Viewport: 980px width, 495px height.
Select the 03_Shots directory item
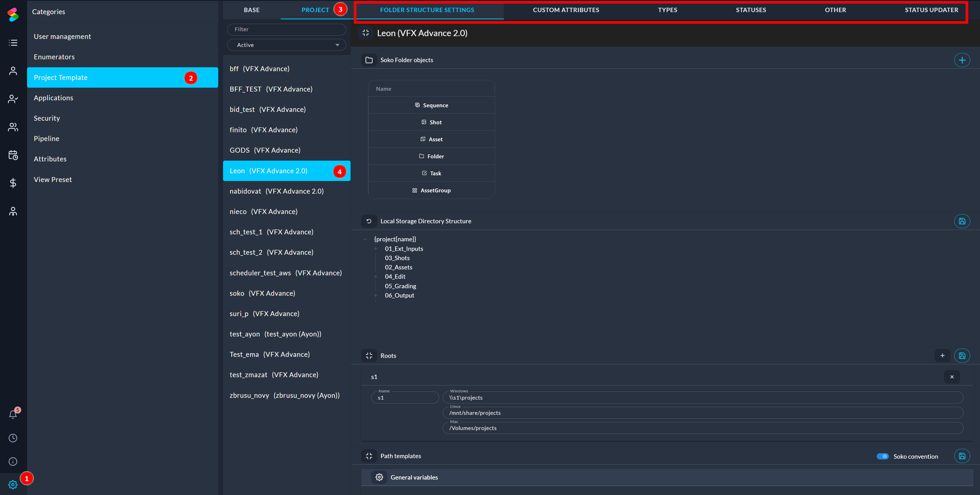tap(397, 258)
